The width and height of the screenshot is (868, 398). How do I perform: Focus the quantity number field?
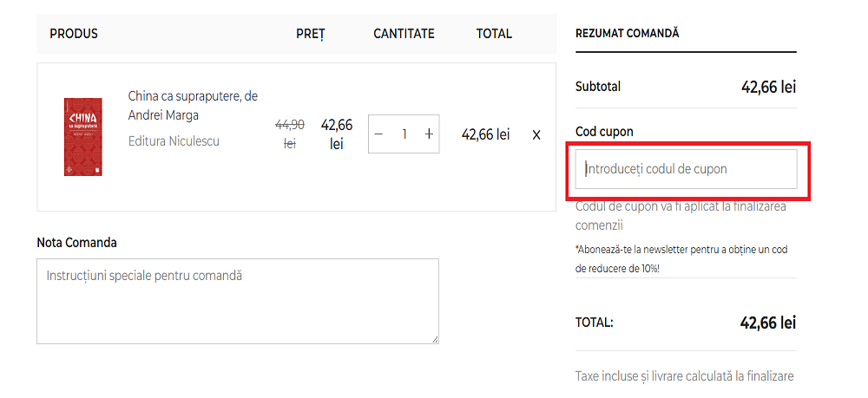pyautogui.click(x=404, y=134)
